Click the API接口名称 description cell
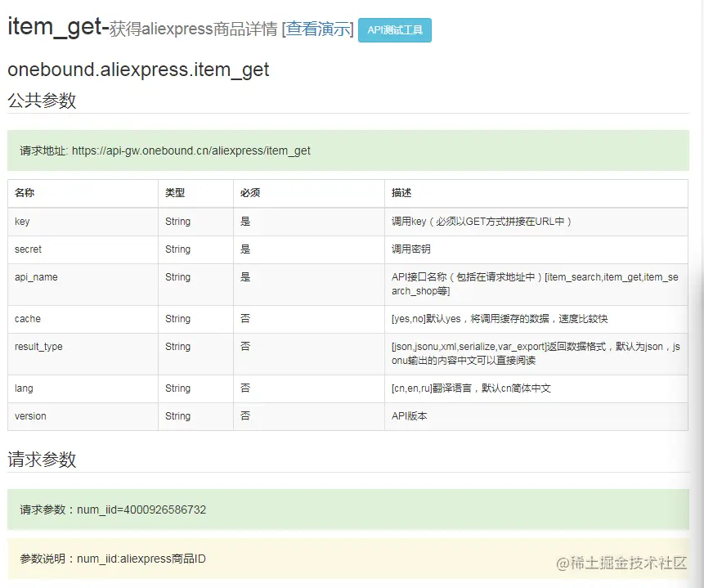 click(x=536, y=285)
